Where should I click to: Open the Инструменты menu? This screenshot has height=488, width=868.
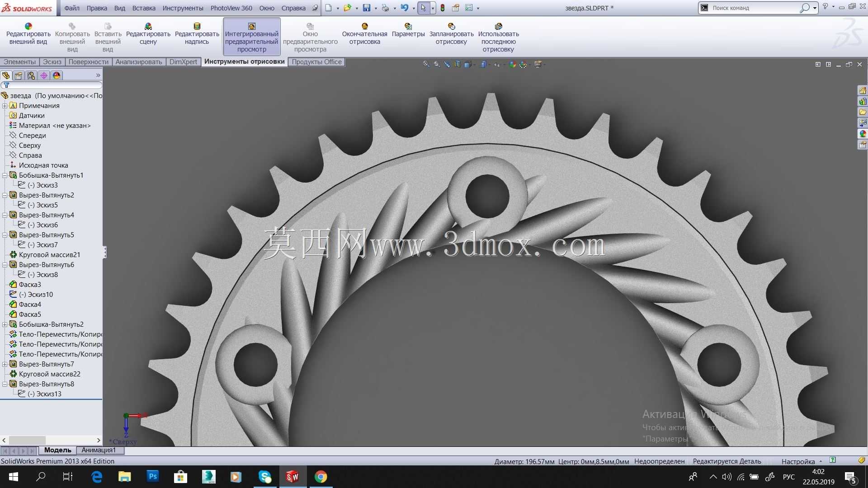pyautogui.click(x=183, y=8)
